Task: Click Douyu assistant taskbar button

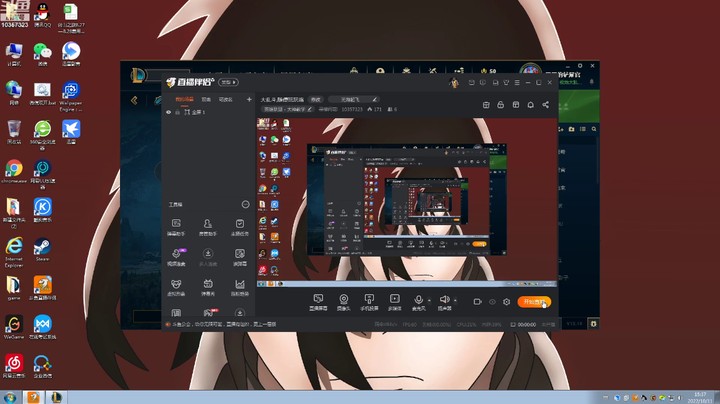Action: (33, 397)
